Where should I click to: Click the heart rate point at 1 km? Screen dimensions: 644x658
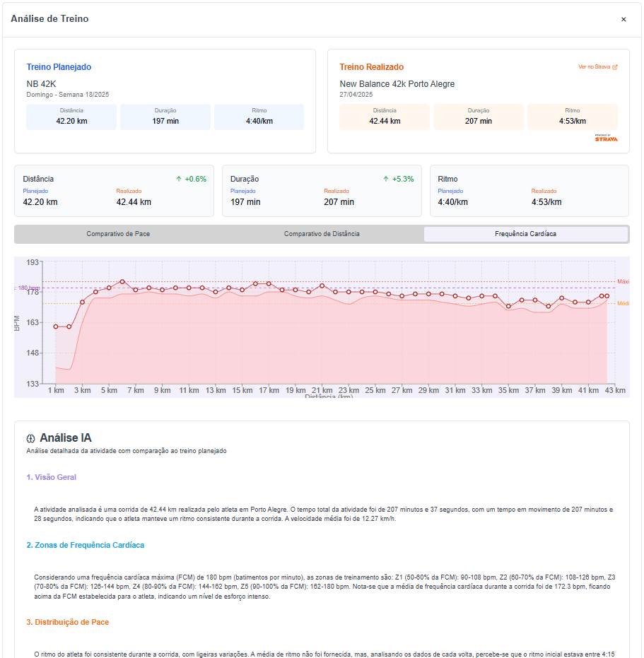tap(56, 327)
